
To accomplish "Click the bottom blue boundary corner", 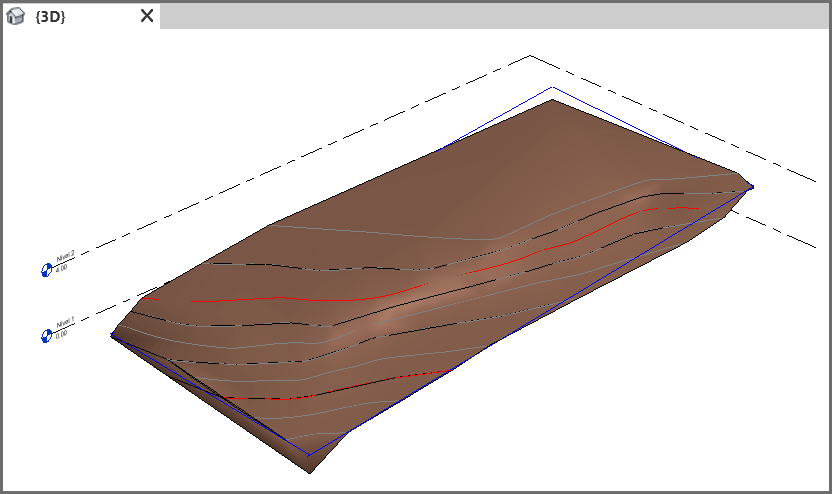I will (x=310, y=455).
